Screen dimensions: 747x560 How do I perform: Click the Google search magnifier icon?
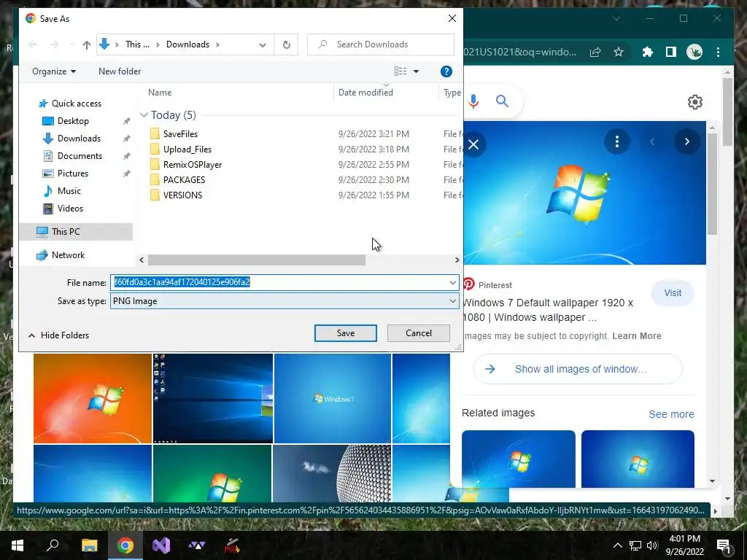tap(502, 101)
